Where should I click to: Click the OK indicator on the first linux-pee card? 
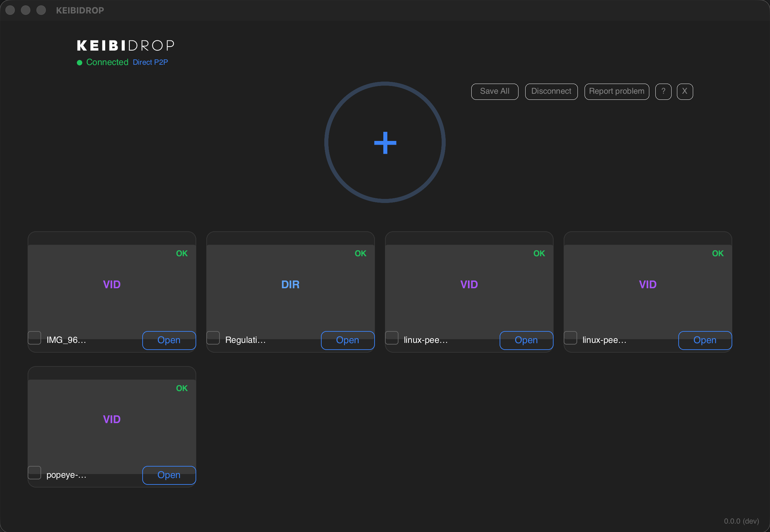[x=539, y=253]
